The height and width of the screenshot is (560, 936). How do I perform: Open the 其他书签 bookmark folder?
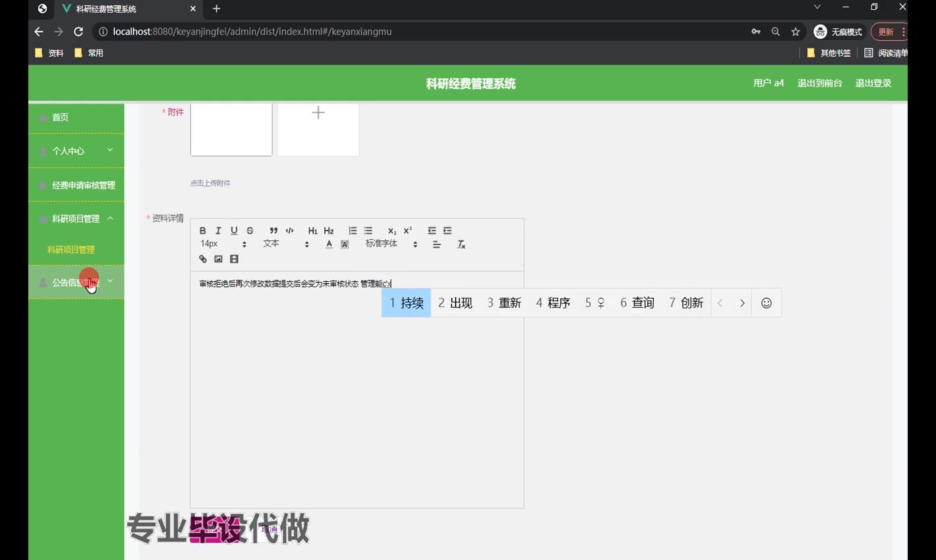(x=829, y=53)
